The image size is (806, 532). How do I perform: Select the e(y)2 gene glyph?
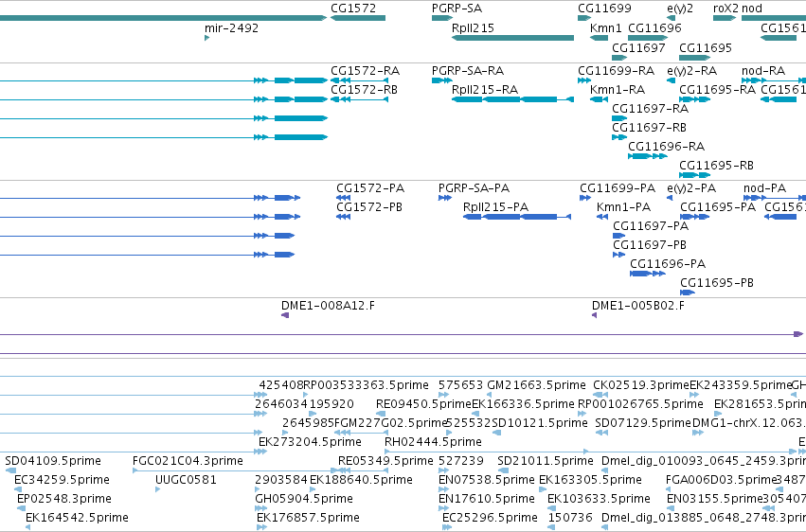pos(671,18)
